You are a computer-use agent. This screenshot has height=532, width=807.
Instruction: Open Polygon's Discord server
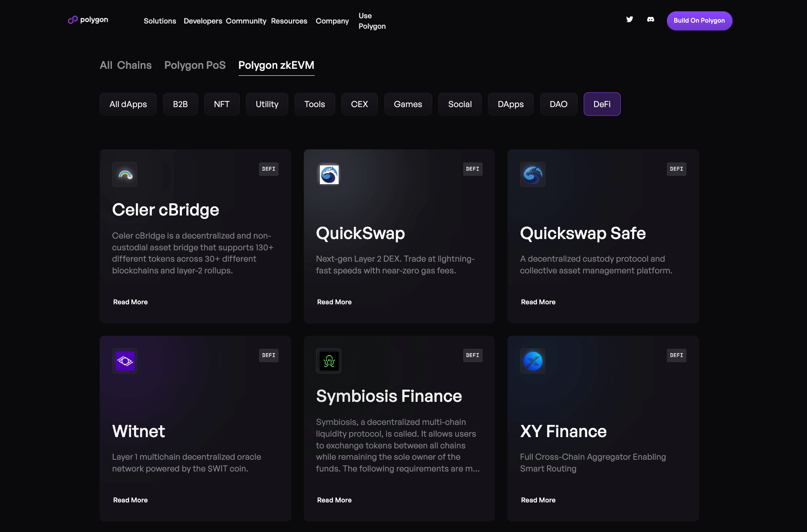[650, 19]
